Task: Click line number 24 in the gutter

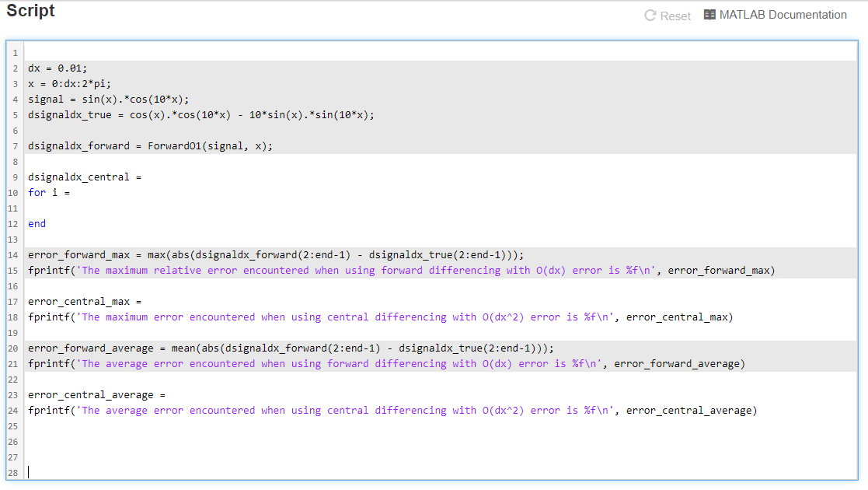Action: coord(12,410)
